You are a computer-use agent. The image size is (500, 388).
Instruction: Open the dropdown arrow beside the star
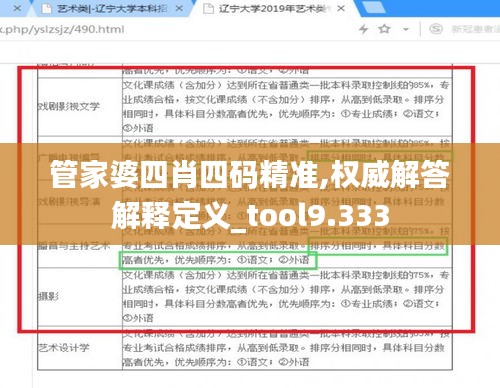[x=406, y=29]
